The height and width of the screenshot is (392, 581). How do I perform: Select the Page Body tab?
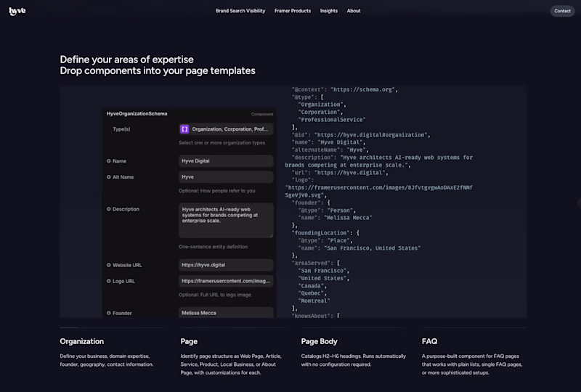pyautogui.click(x=319, y=341)
